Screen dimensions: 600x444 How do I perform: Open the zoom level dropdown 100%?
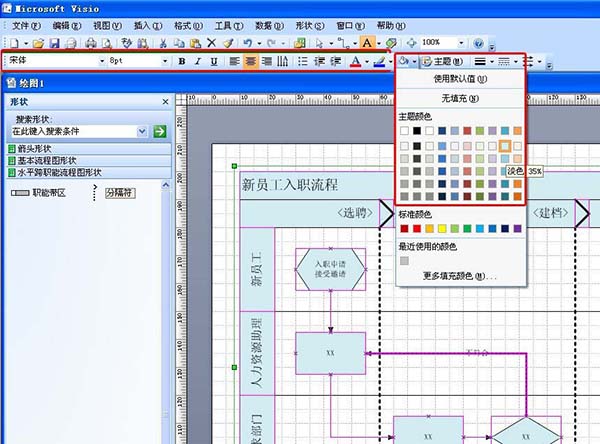(x=461, y=43)
